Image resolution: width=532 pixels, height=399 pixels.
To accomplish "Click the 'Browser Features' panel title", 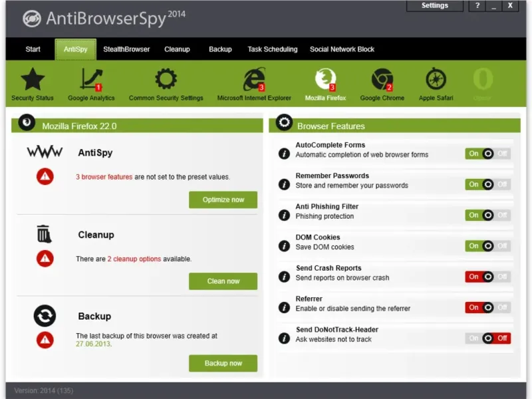I will tap(331, 126).
